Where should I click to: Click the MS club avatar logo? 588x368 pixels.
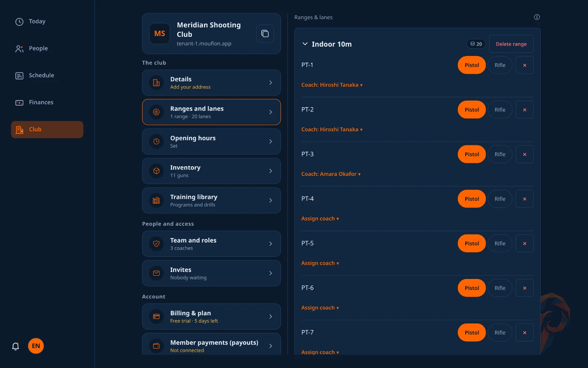click(159, 33)
